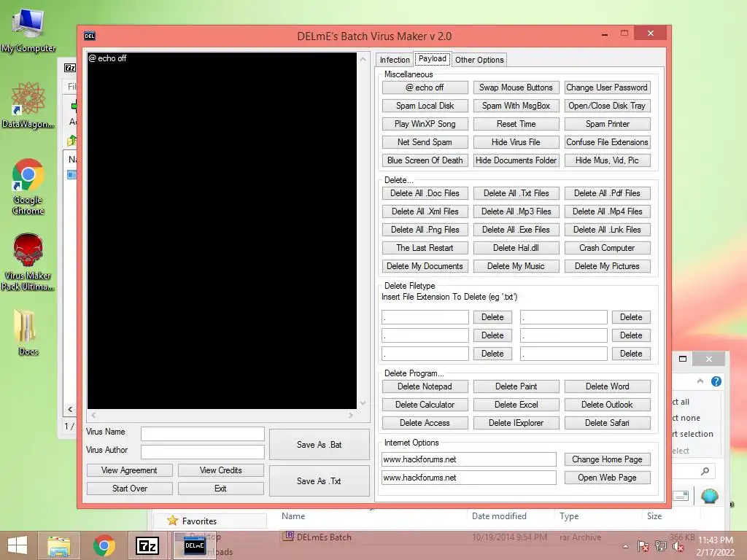This screenshot has width=747, height=560.
Task: Open DataWagon desktop shortcut
Action: 28,105
